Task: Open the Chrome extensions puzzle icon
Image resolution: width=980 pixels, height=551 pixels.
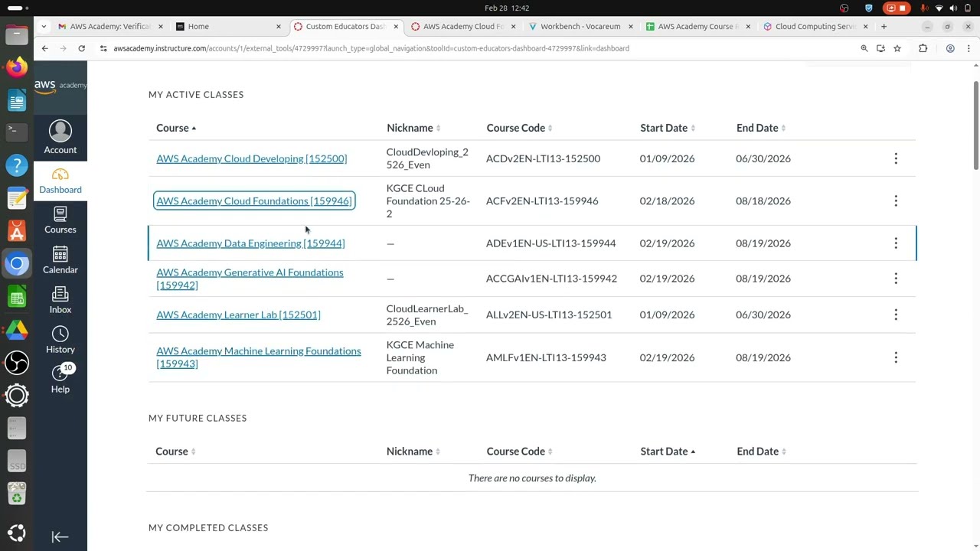Action: [x=923, y=48]
